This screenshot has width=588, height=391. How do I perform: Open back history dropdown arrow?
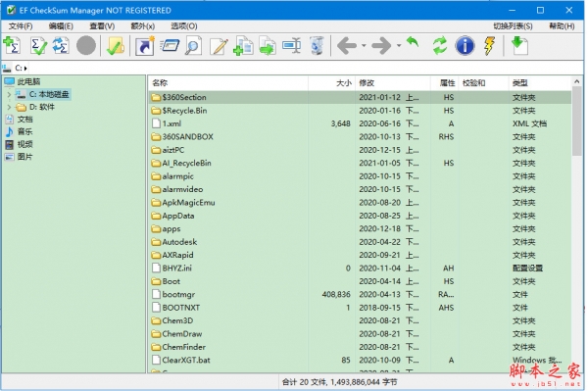(364, 46)
